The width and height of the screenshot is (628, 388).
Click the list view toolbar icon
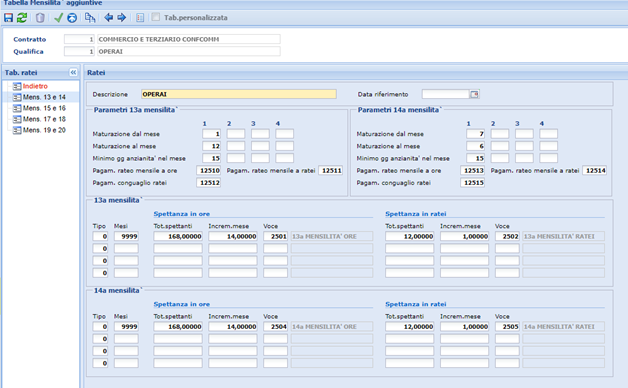coord(140,18)
